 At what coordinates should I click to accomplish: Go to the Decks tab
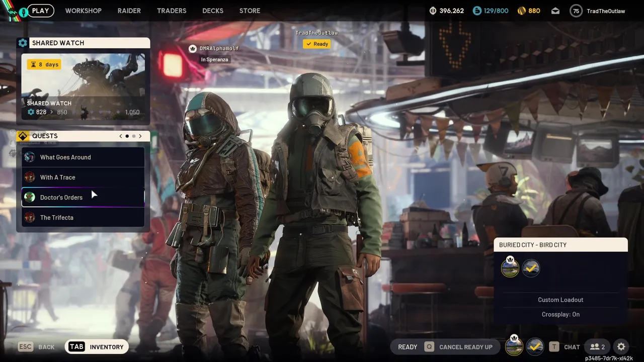213,11
